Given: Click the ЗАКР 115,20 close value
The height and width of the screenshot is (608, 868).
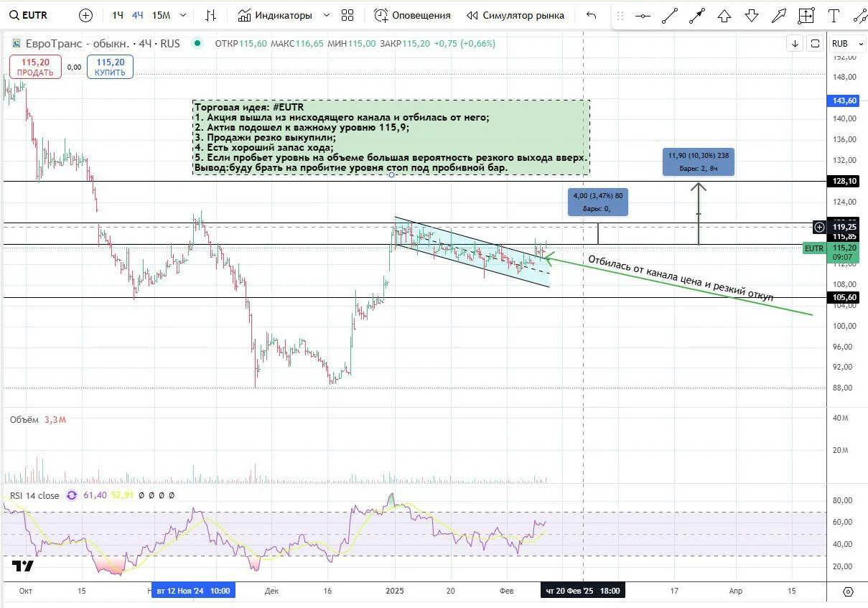Looking at the screenshot, I should [x=405, y=43].
